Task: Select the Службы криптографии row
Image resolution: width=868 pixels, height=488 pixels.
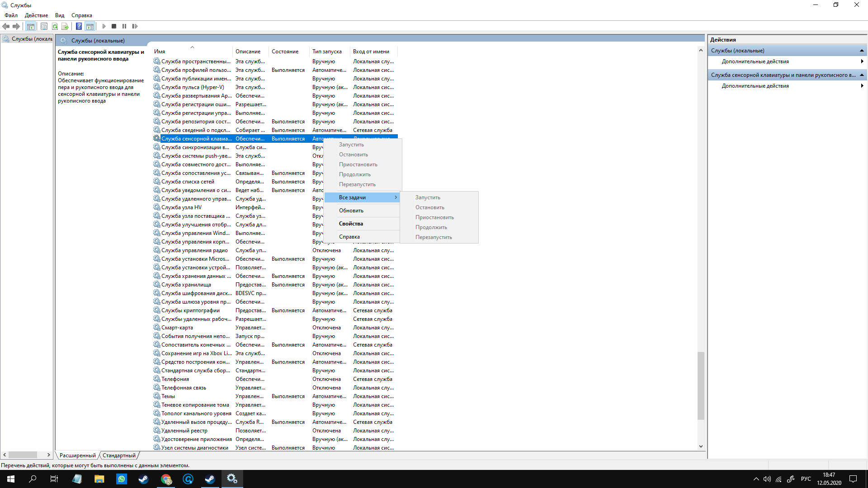Action: (275, 310)
